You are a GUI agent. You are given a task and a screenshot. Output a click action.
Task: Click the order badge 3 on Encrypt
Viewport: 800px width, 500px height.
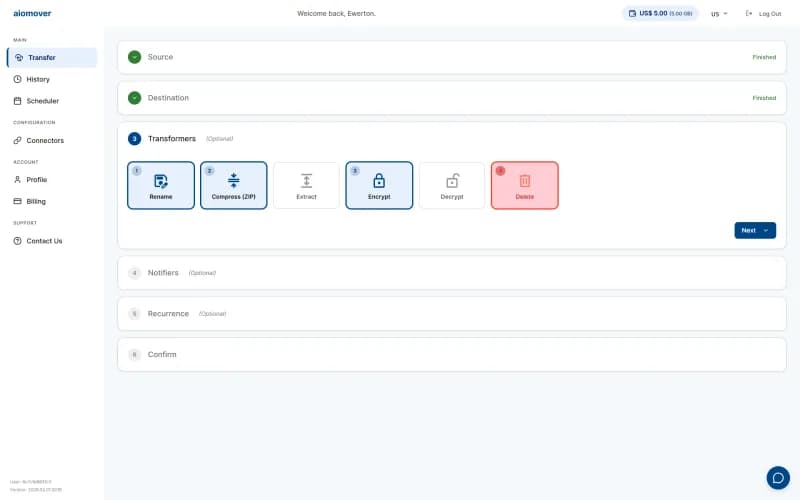pos(355,171)
